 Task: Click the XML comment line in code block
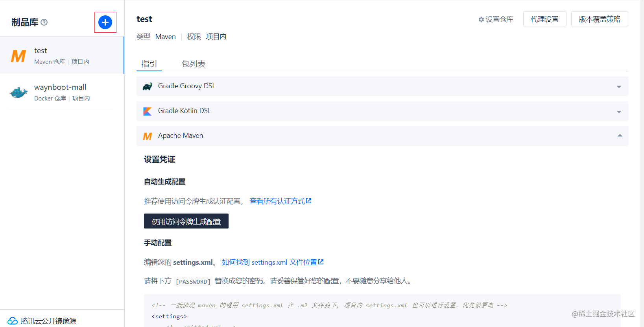(x=329, y=305)
